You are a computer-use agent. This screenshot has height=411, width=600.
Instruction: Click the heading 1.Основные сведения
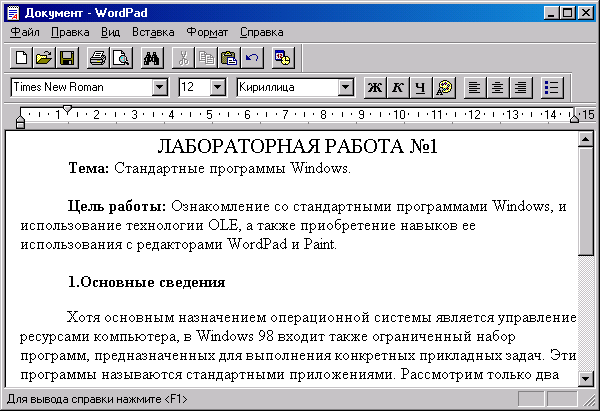pos(147,282)
